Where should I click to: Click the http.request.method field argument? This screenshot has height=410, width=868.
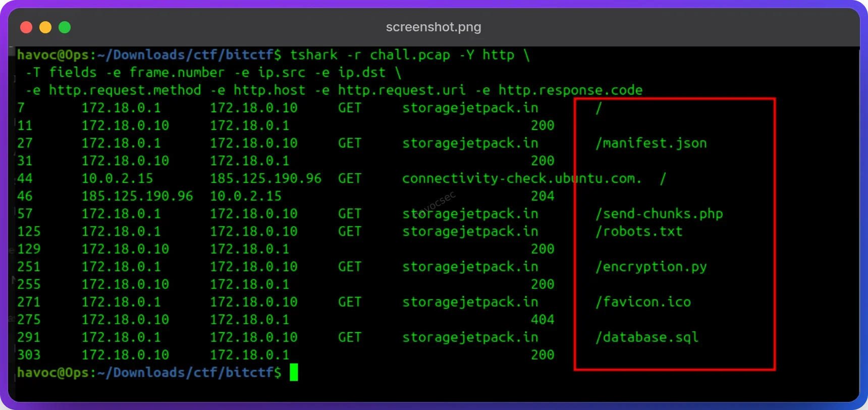(x=125, y=90)
